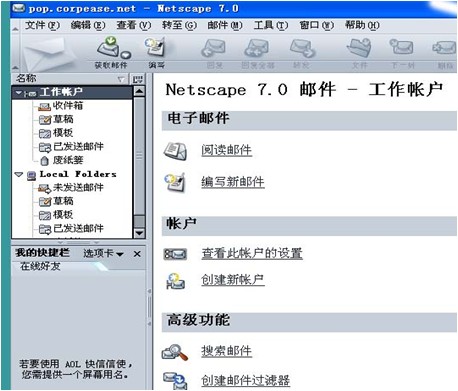Click the 编写 compose toolbar icon
This screenshot has height=391, width=458.
tap(155, 47)
